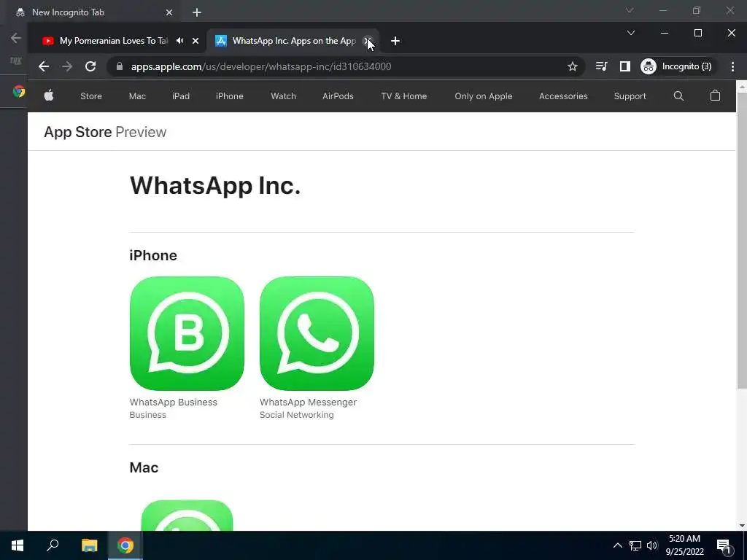Open the Support menu item
Viewport: 747px width, 560px height.
pos(630,96)
